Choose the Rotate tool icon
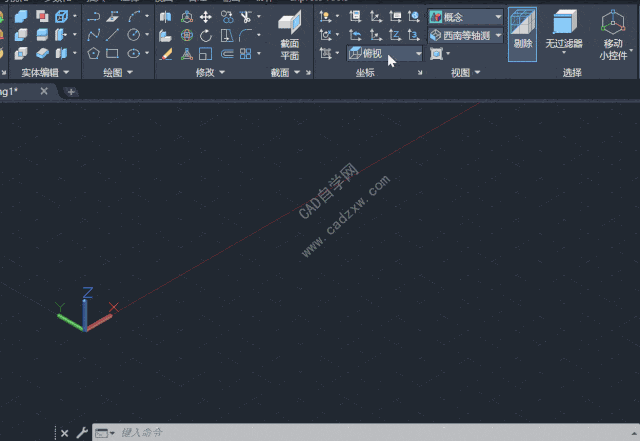Screen dimensions: 640x441 tap(205, 35)
